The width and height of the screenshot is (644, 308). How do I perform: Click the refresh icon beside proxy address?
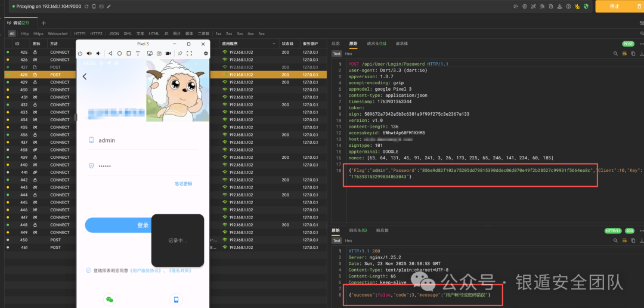86,7
